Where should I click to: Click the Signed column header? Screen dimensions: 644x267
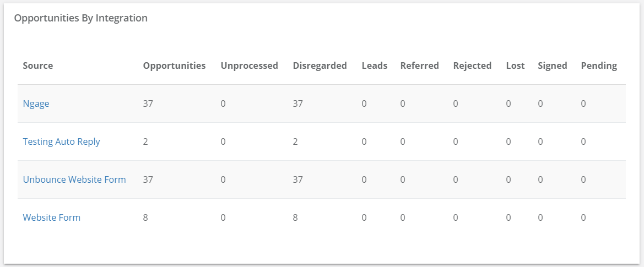coord(553,66)
